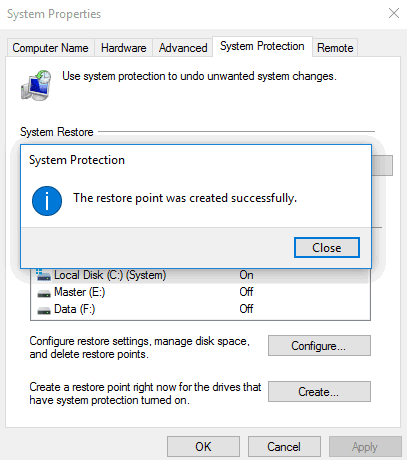Select the Master (E:) drive icon
The height and width of the screenshot is (460, 407).
[x=44, y=293]
